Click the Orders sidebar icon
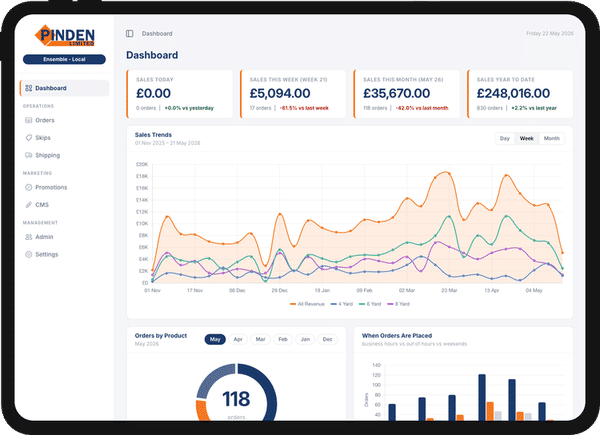 [x=29, y=120]
